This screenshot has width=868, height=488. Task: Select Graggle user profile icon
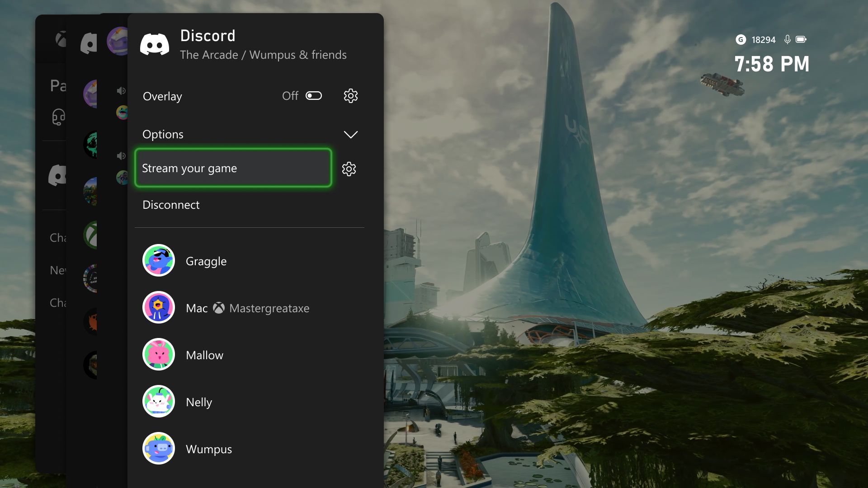coord(159,260)
